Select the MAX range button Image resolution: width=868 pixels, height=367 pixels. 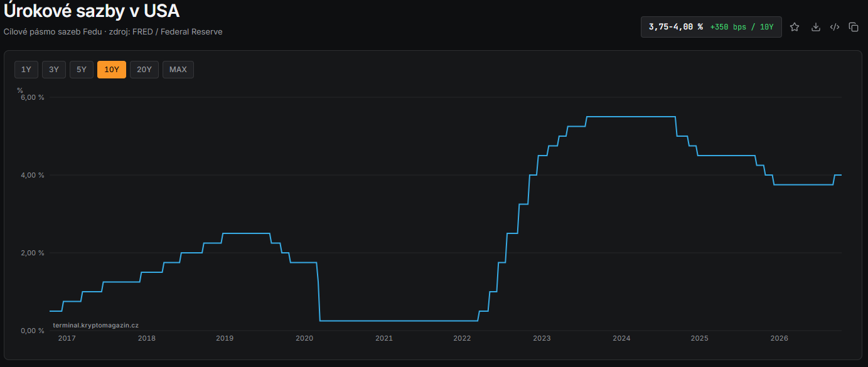(178, 70)
